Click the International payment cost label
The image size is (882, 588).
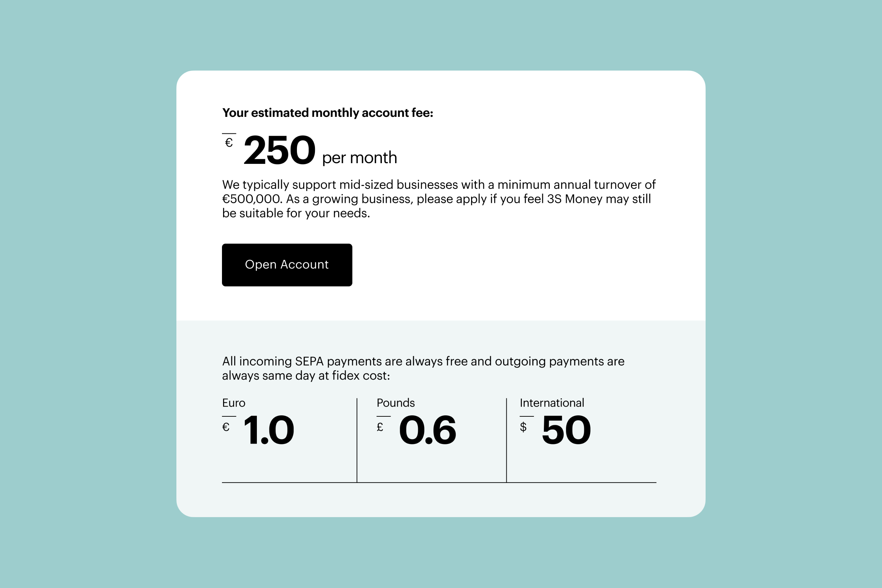point(552,403)
